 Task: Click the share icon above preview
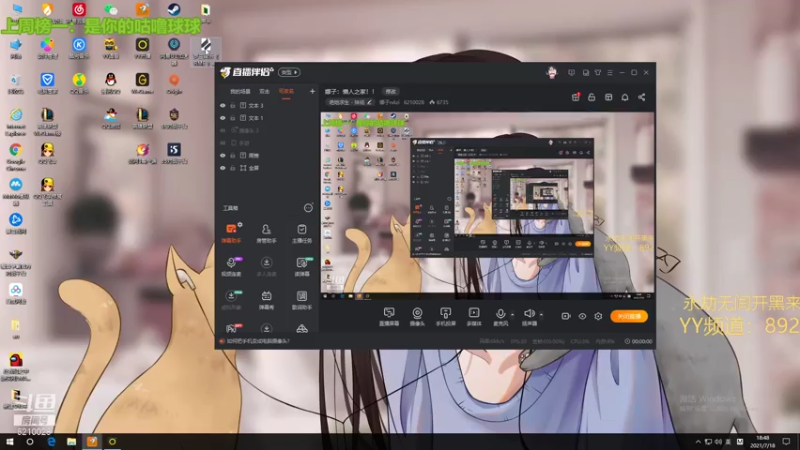pyautogui.click(x=641, y=97)
